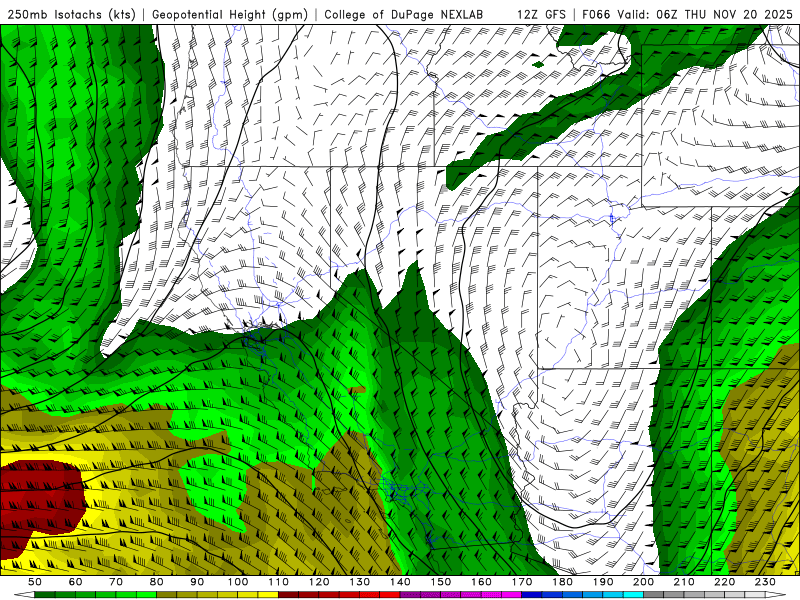This screenshot has height=600, width=800.
Task: Click the '190' colorbar label
Action: point(603,582)
